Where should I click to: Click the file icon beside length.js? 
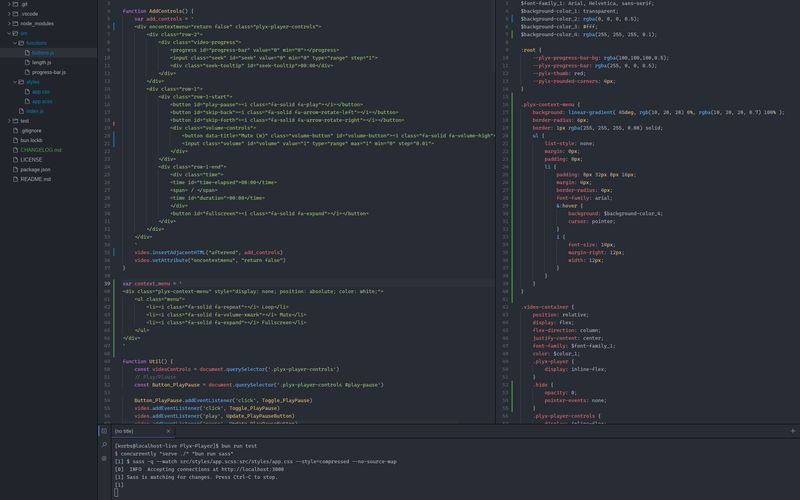pyautogui.click(x=28, y=62)
